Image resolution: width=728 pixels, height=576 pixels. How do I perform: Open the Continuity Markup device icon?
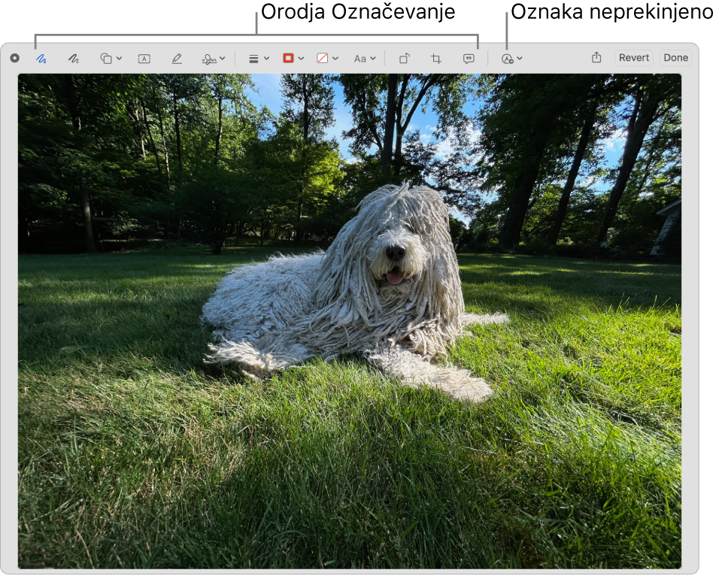[507, 59]
